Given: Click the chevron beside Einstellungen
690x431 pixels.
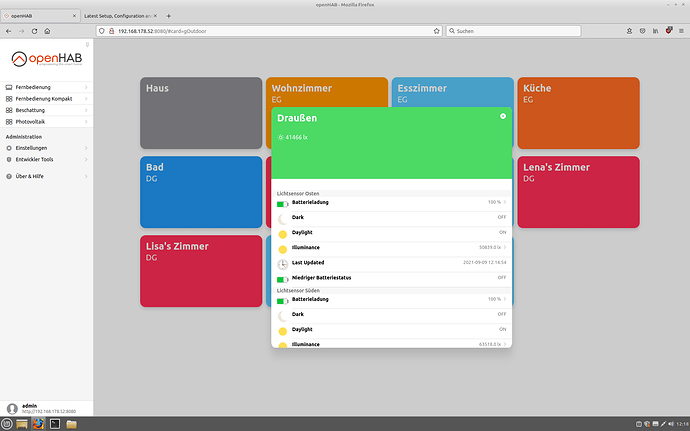Looking at the screenshot, I should coord(86,148).
